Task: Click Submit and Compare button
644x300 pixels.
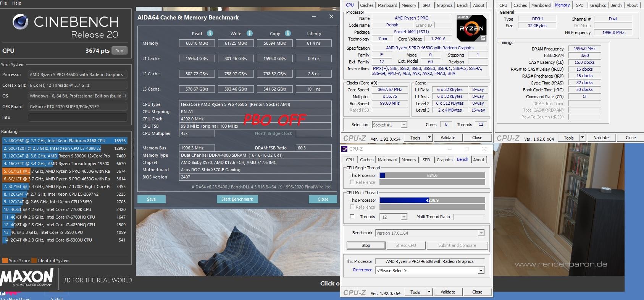Action: tap(457, 245)
